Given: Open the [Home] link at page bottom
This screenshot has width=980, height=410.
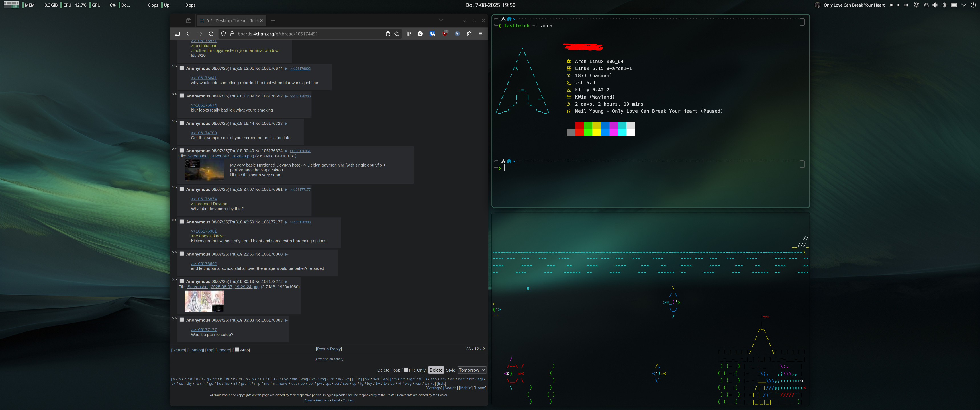Looking at the screenshot, I should 480,388.
